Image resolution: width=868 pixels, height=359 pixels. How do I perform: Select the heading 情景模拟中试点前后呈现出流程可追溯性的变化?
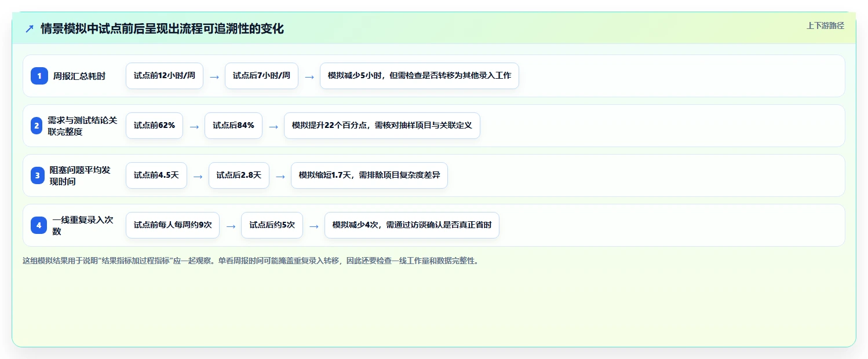[x=162, y=29]
